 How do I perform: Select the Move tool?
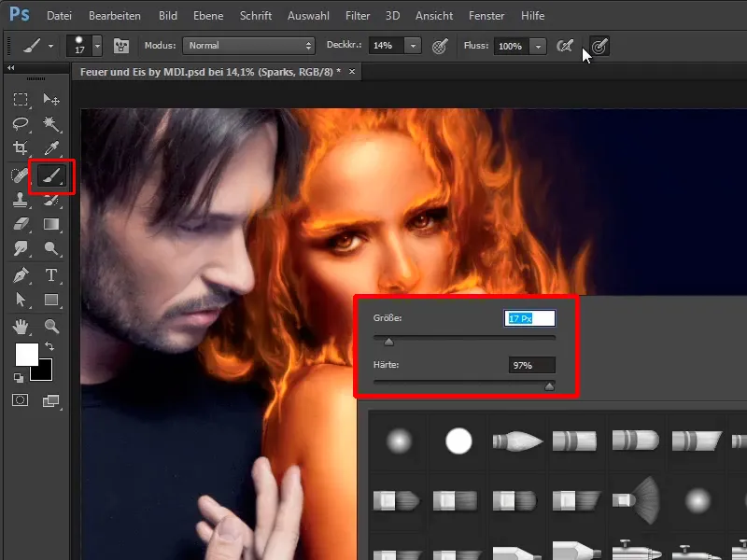(x=51, y=99)
